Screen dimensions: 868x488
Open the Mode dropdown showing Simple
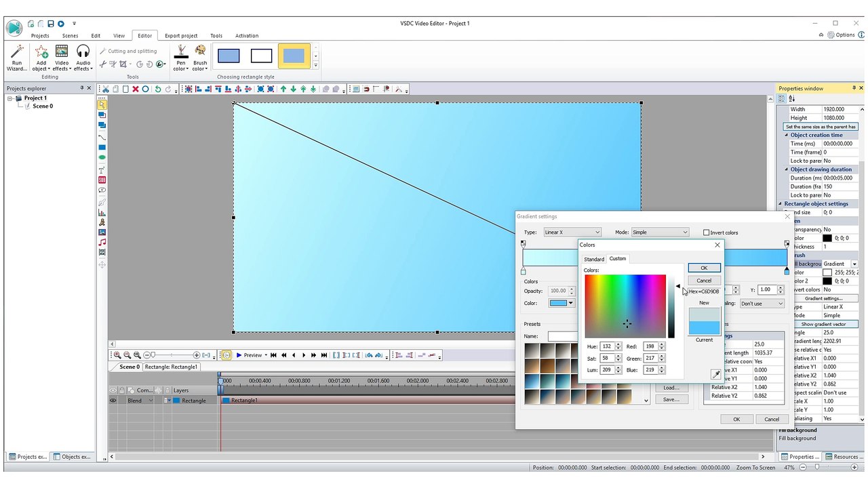pyautogui.click(x=660, y=232)
